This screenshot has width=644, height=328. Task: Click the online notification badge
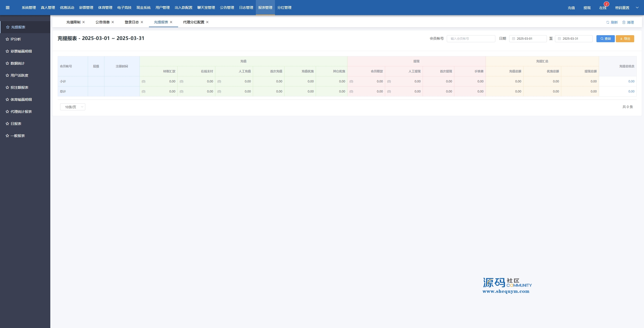click(x=606, y=4)
